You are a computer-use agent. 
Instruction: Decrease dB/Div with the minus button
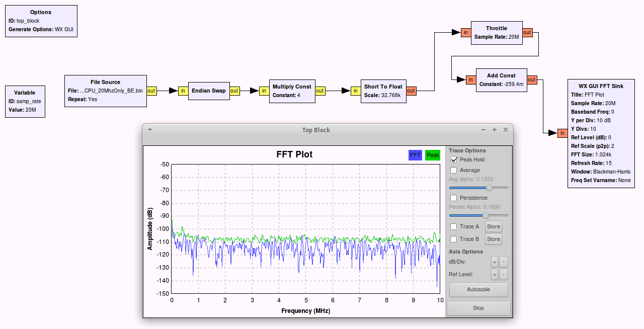click(504, 262)
